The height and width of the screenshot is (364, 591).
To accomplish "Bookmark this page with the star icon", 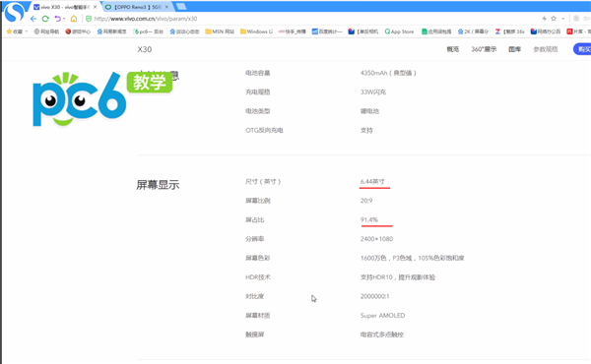I will pos(554,19).
